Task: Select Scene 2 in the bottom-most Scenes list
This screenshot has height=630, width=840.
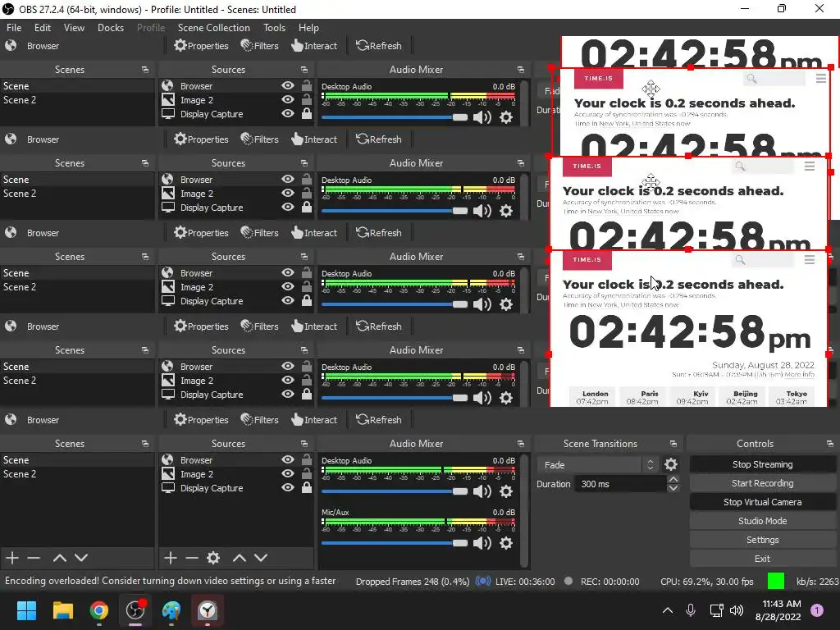Action: [20, 474]
